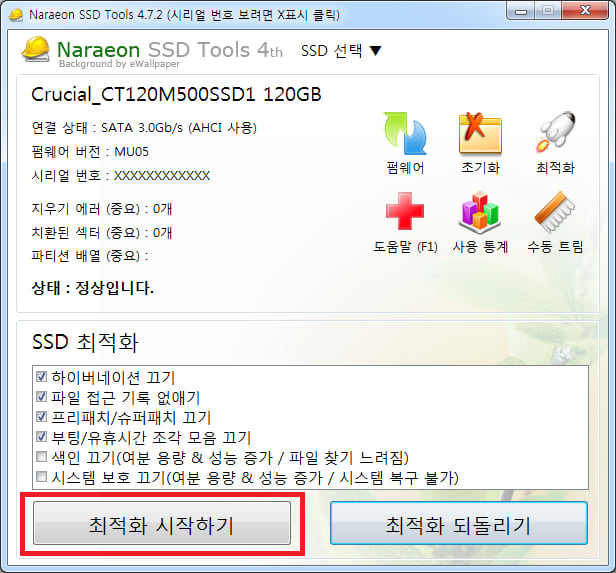Enable 색인 끄기 checkbox
The height and width of the screenshot is (573, 616).
pyautogui.click(x=41, y=456)
